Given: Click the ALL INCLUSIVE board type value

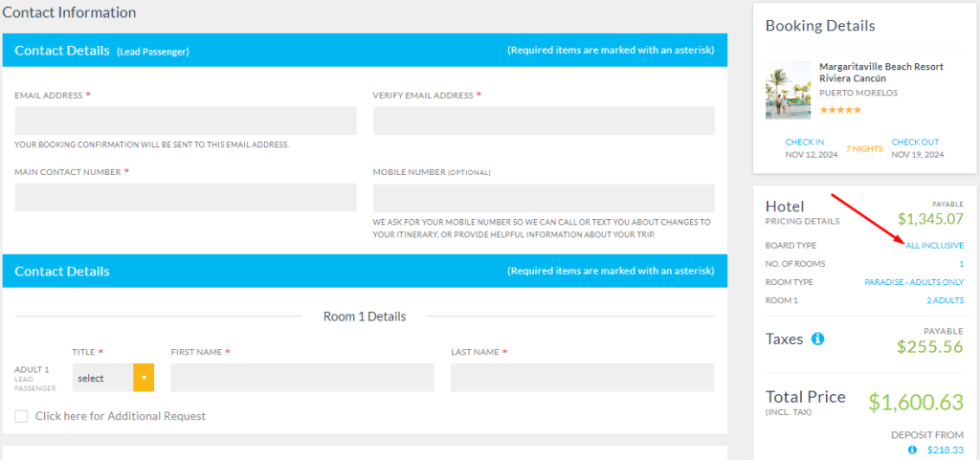Looking at the screenshot, I should [934, 246].
